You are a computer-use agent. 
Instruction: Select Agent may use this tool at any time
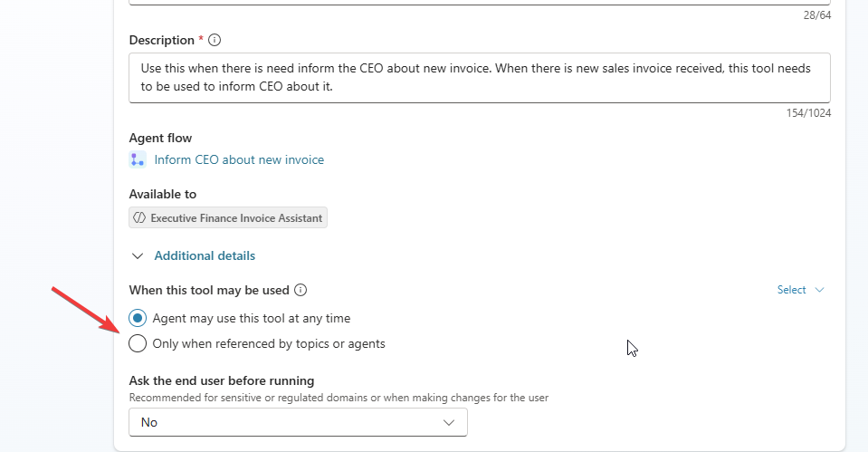(138, 318)
